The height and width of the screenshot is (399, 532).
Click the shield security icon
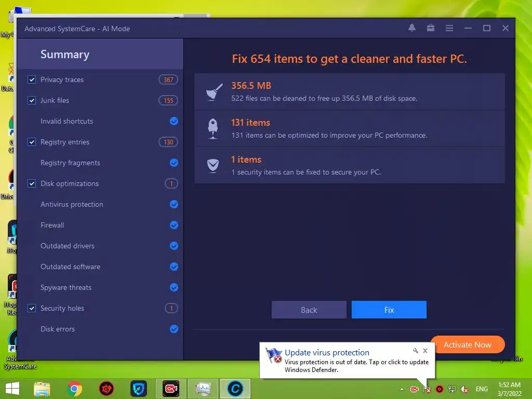point(212,166)
